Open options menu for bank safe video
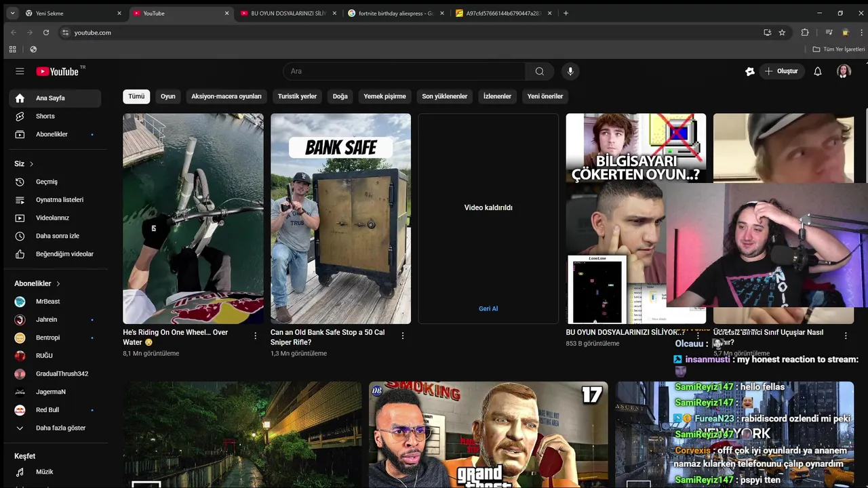The height and width of the screenshot is (488, 868). coord(403,335)
